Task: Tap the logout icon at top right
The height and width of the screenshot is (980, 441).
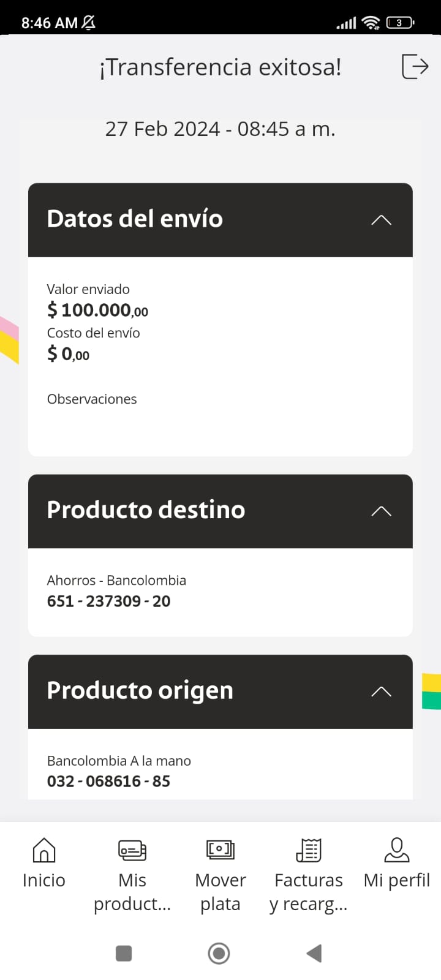Action: pos(415,66)
